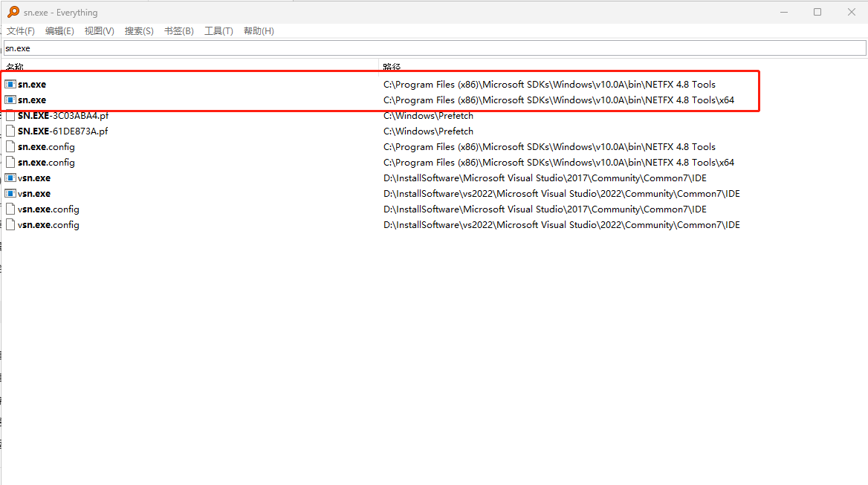The height and width of the screenshot is (485, 868).
Task: Click second sn.exe path ending Tools\x64
Action: pyautogui.click(x=559, y=100)
